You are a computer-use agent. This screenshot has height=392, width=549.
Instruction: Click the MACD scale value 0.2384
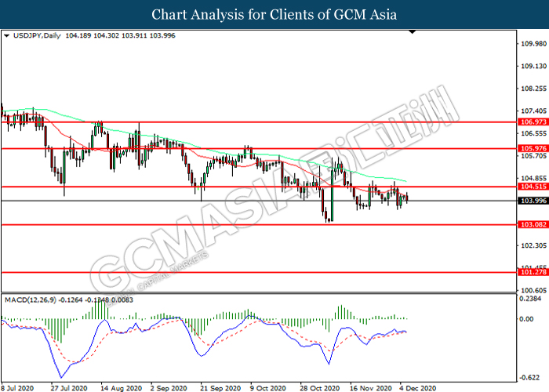point(530,299)
